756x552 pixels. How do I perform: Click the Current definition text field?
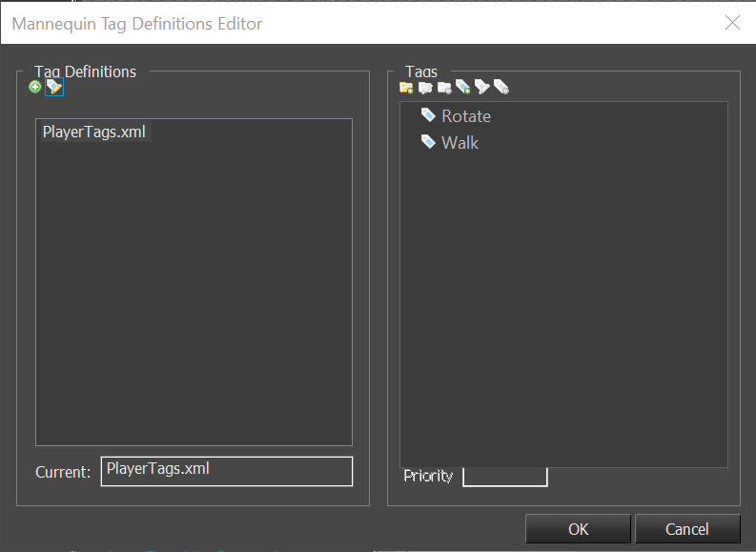tap(226, 471)
